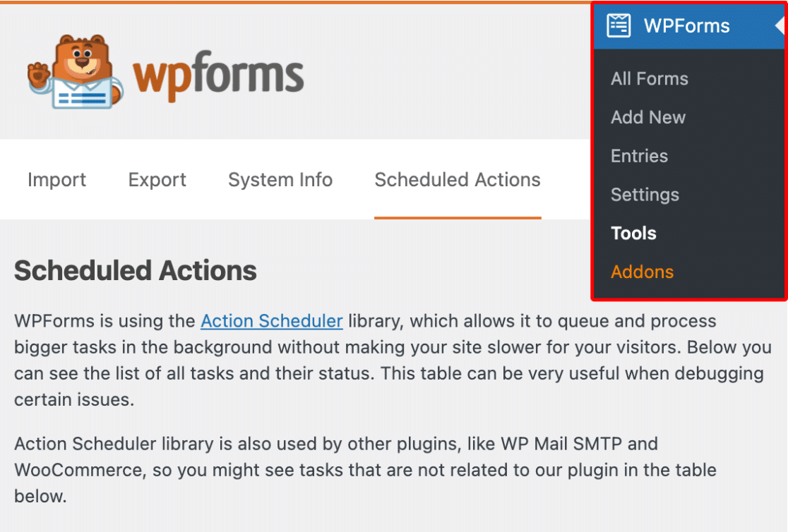Click the WPForms form icon in the sidebar
The image size is (788, 532).
[x=619, y=25]
